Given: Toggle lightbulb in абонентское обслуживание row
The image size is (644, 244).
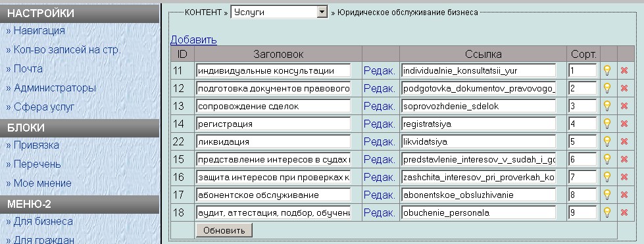Looking at the screenshot, I should (x=607, y=195).
